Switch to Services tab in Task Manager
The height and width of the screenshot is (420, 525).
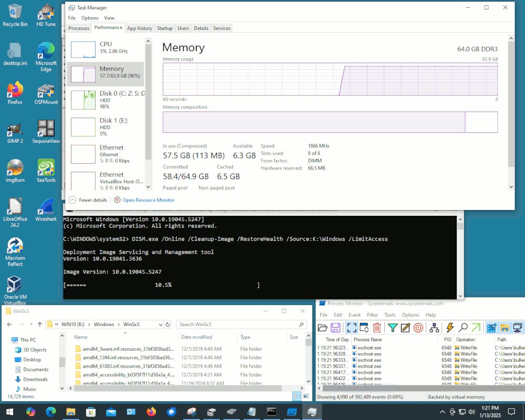click(222, 28)
